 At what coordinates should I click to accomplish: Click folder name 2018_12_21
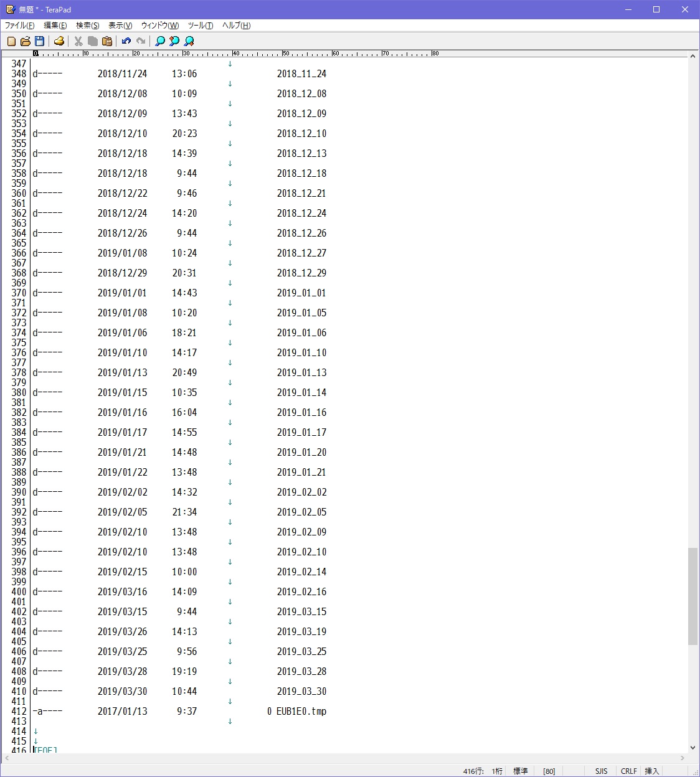(301, 193)
